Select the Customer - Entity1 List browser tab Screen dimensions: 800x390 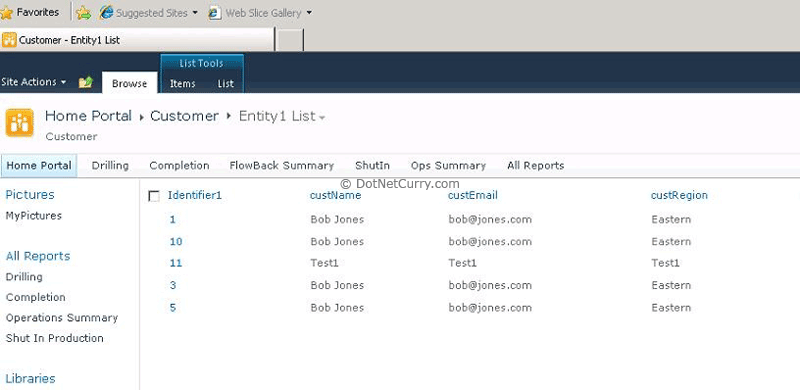point(137,40)
